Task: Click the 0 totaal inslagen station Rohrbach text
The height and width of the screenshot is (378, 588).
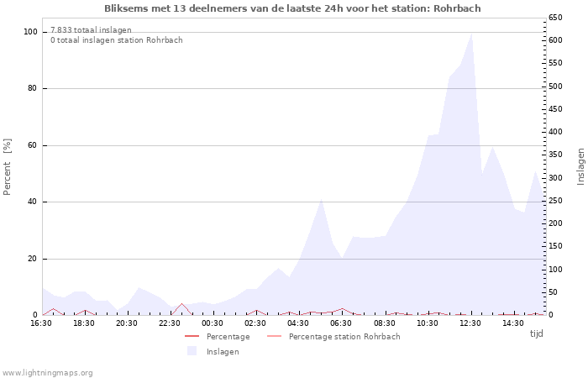Action: coord(116,40)
